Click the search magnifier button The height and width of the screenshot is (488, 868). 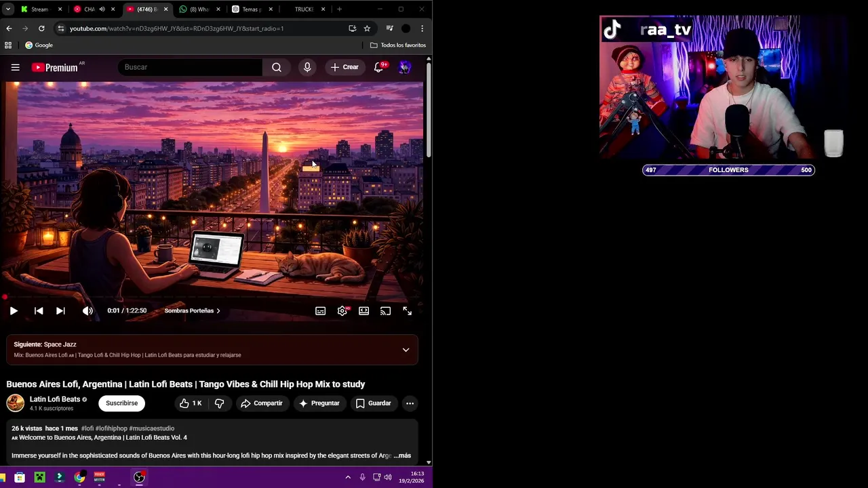277,67
